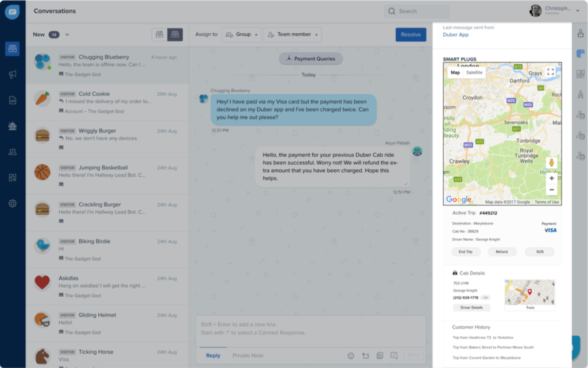588x368 pixels.
Task: Resolve the conversation
Action: point(411,34)
